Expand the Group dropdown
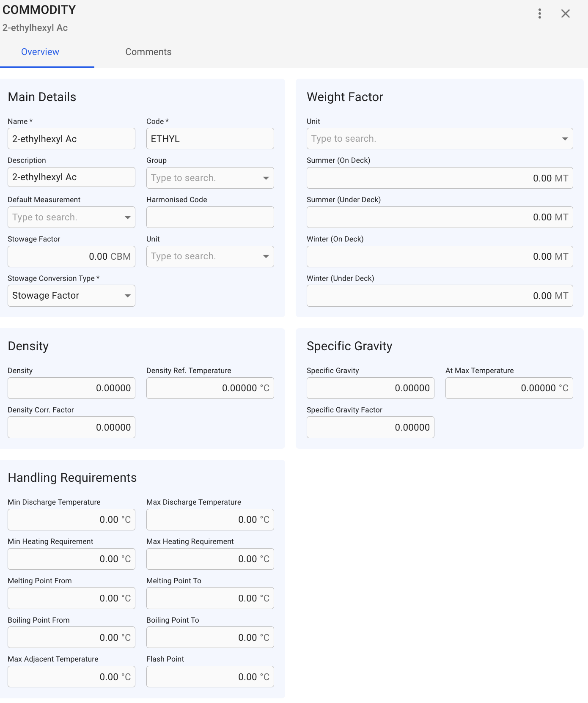 coord(266,178)
